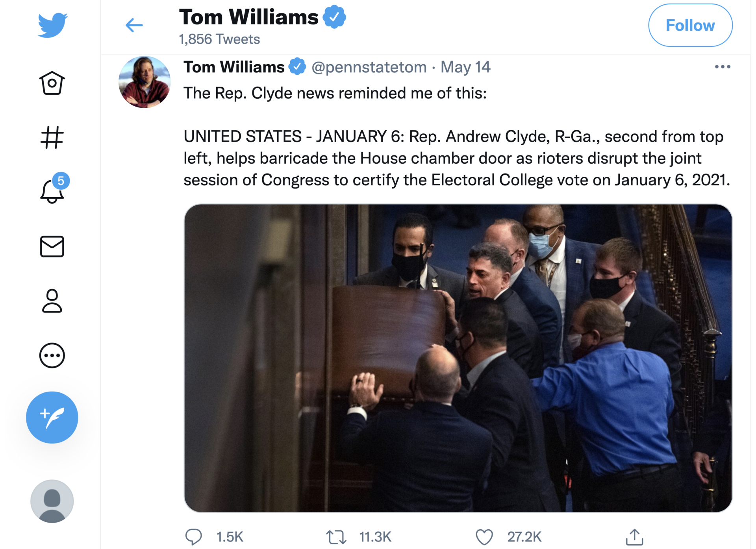The height and width of the screenshot is (549, 756).
Task: Open account avatar menu at sidebar bottom
Action: [x=52, y=501]
